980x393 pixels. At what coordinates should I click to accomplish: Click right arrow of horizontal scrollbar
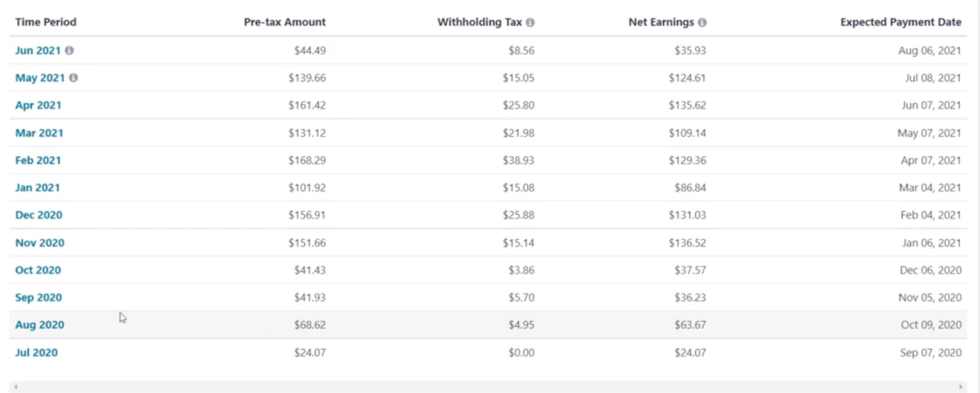(960, 387)
